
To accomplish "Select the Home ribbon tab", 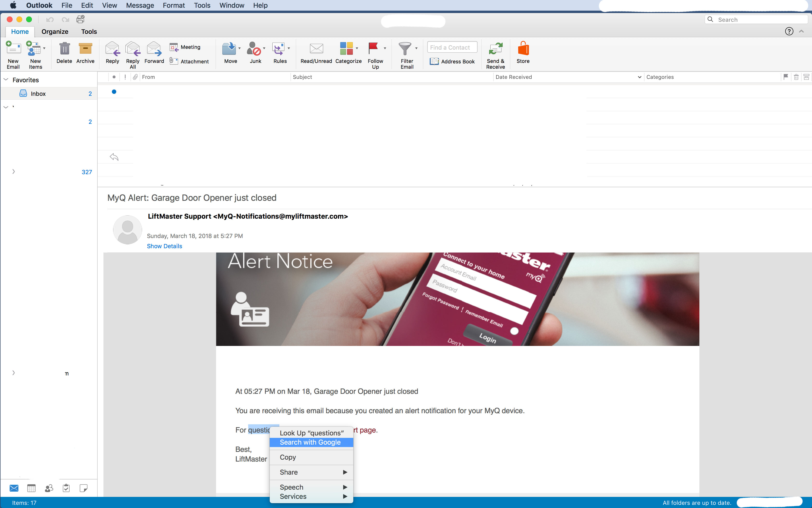I will [x=20, y=32].
